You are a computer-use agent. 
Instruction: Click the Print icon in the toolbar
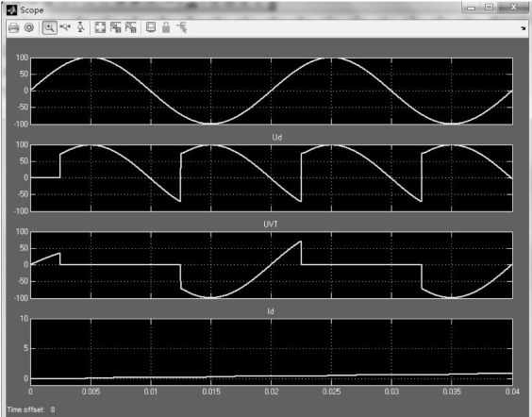pos(13,27)
